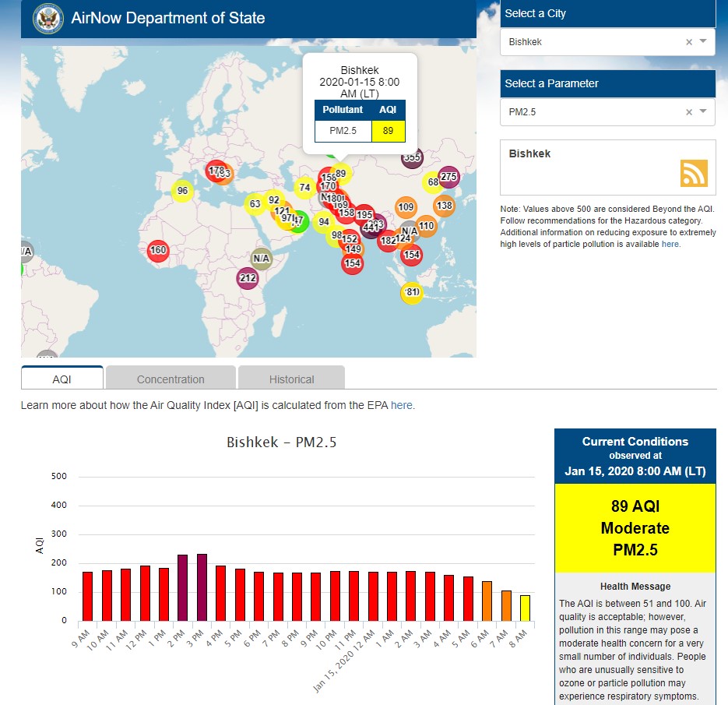Image resolution: width=728 pixels, height=705 pixels.
Task: Expand the Select a Parameter dropdown arrow
Action: tap(703, 112)
